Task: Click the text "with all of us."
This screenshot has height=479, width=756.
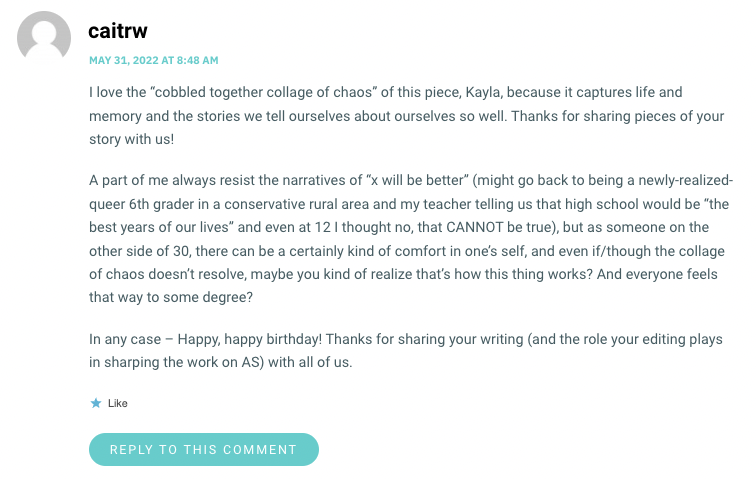Action: point(310,362)
